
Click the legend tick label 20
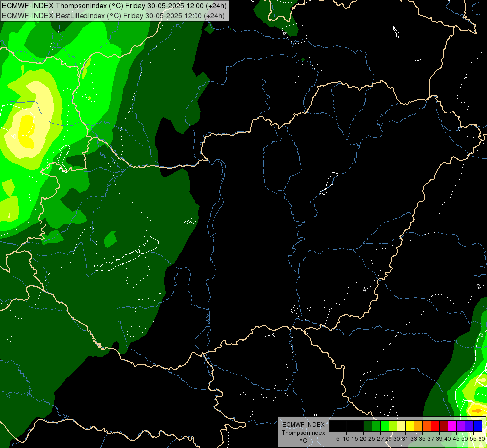pyautogui.click(x=363, y=439)
